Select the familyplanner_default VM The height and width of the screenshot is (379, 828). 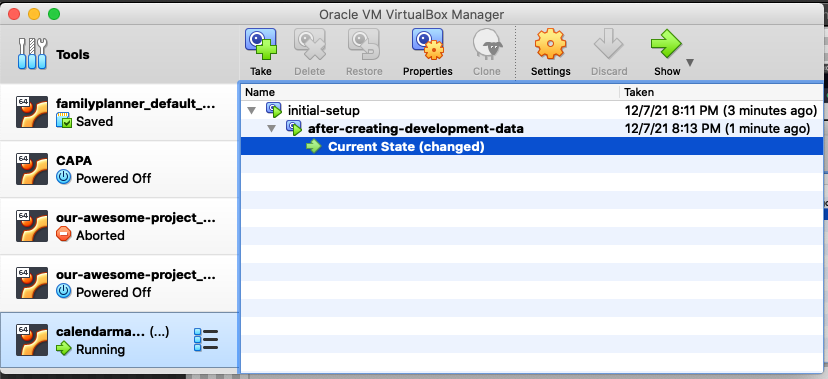[x=119, y=112]
